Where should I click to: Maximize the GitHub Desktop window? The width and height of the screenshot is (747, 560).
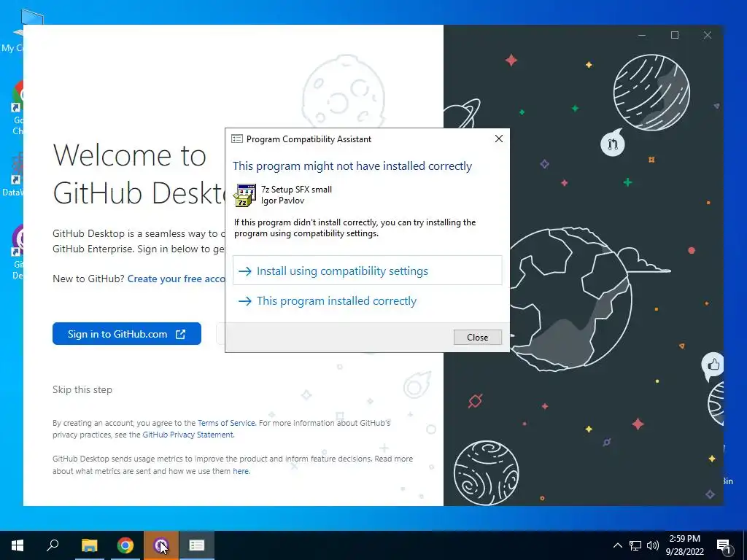click(x=675, y=35)
